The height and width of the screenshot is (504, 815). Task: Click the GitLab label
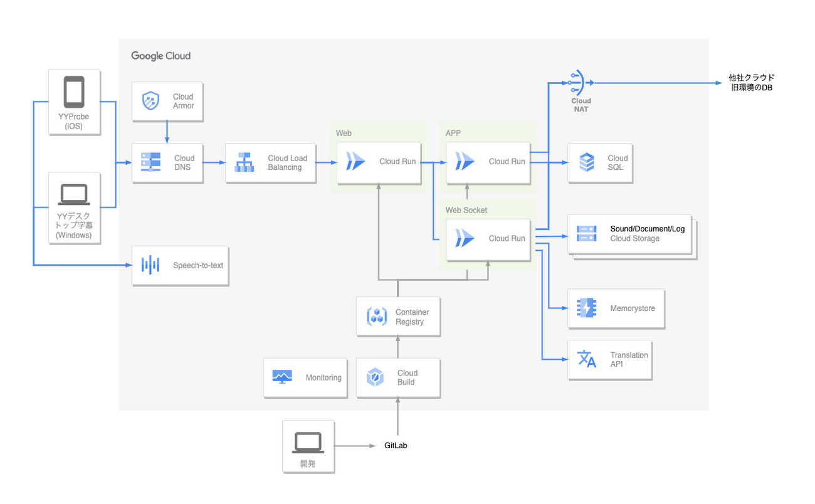pos(396,446)
